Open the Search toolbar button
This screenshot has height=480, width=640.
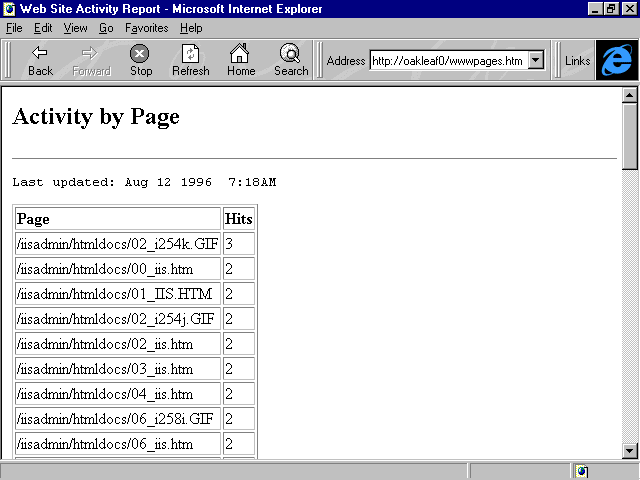[291, 60]
